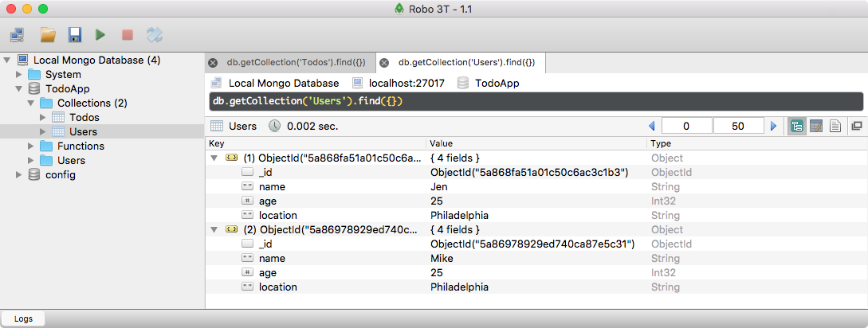Image resolution: width=868 pixels, height=328 pixels.
Task: Click the red Stop execution icon
Action: pos(127,35)
